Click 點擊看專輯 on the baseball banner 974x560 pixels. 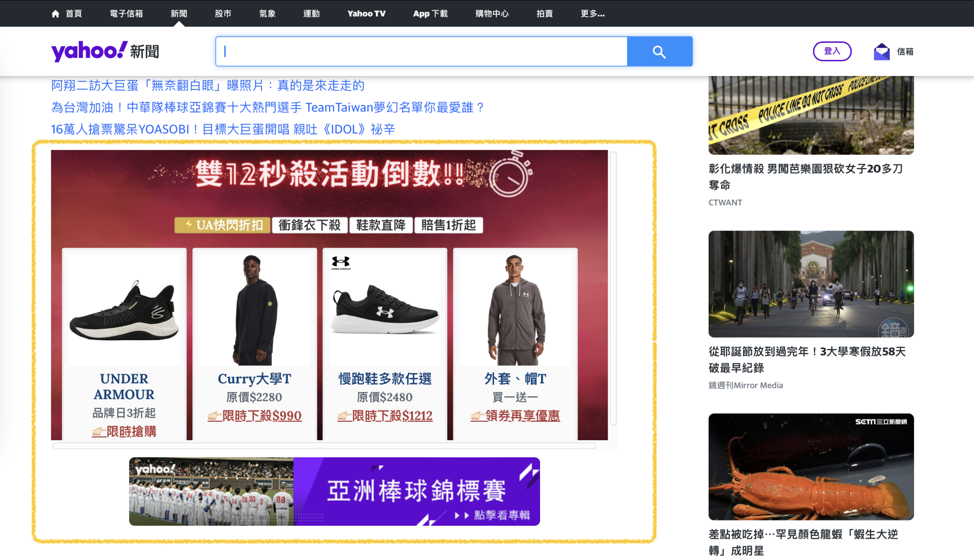coord(502,514)
